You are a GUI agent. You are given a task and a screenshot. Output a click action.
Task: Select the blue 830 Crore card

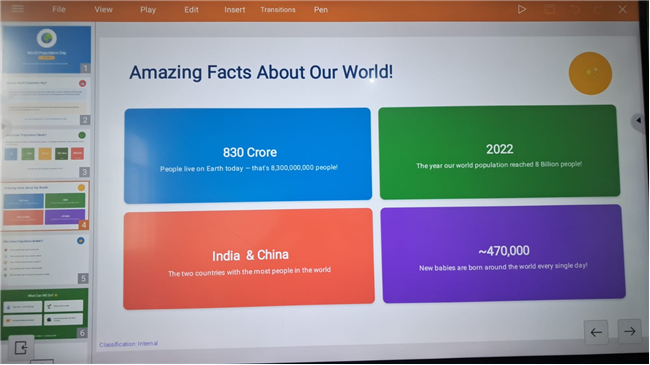pyautogui.click(x=248, y=155)
